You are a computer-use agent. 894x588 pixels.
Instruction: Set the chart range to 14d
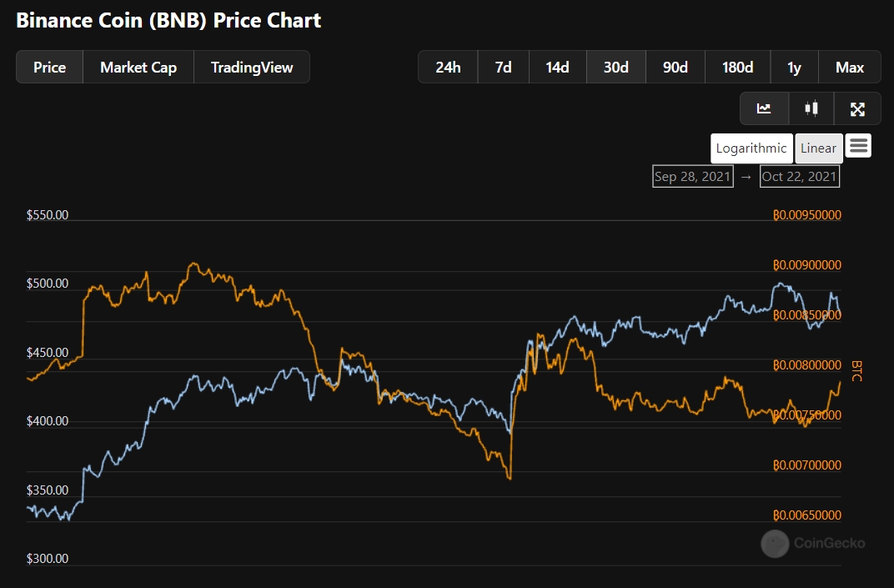558,68
